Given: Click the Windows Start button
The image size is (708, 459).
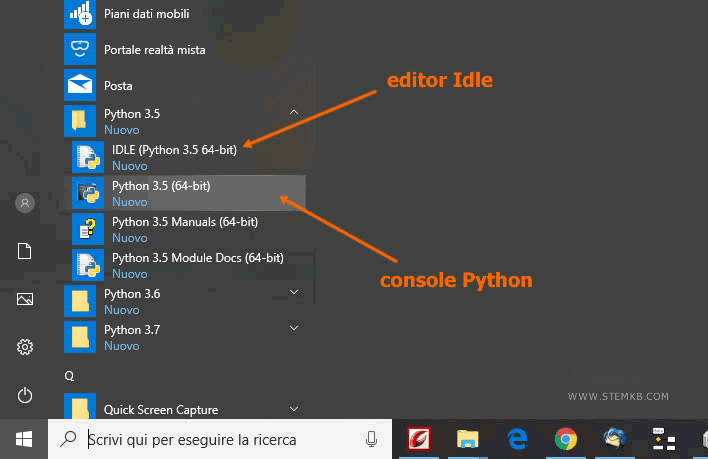Looking at the screenshot, I should tap(24, 439).
